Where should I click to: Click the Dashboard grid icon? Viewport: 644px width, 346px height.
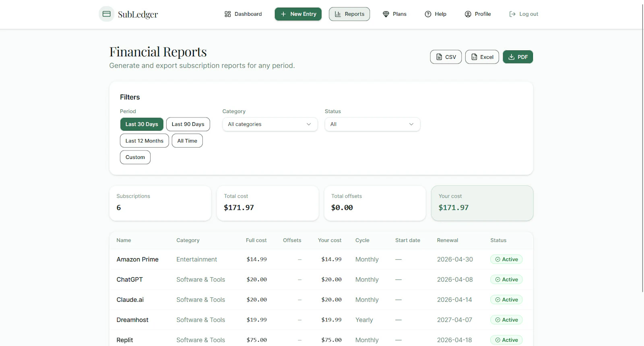coord(228,14)
